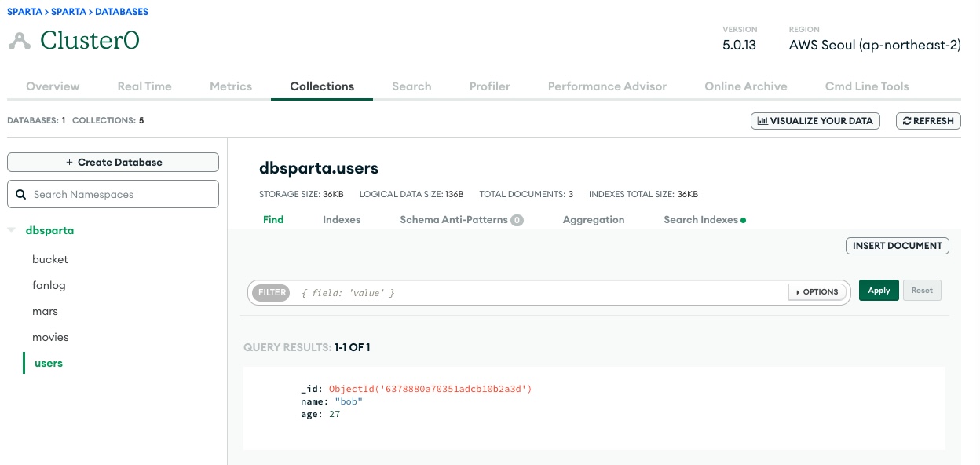Select the dbsparta database

tap(50, 230)
